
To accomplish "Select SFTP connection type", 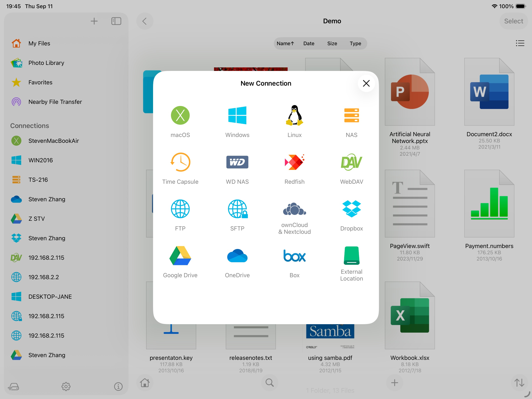I will (237, 209).
